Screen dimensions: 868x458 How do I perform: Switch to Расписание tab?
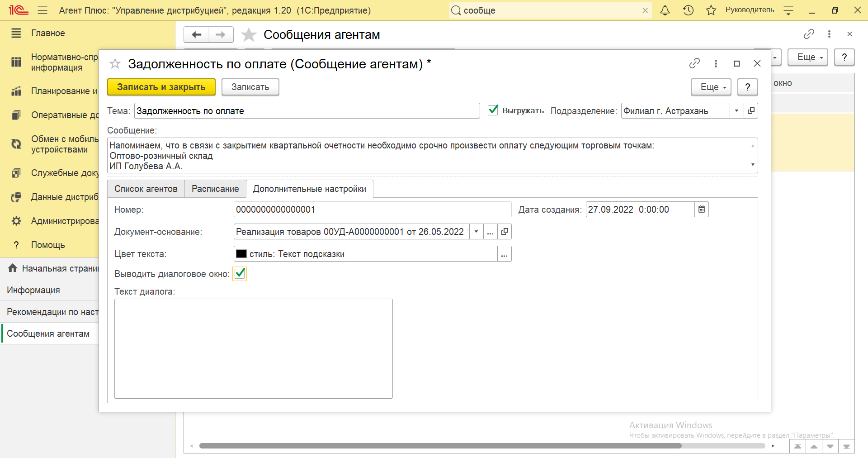tap(215, 189)
